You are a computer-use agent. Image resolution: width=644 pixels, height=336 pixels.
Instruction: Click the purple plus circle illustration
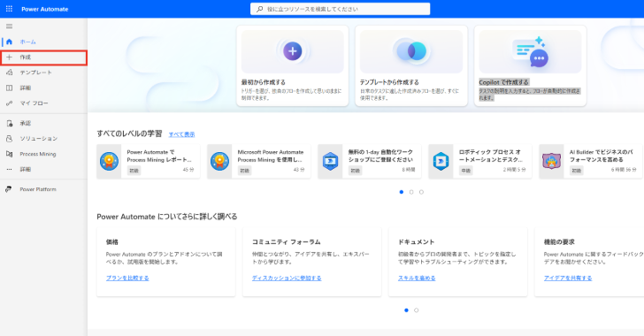293,51
